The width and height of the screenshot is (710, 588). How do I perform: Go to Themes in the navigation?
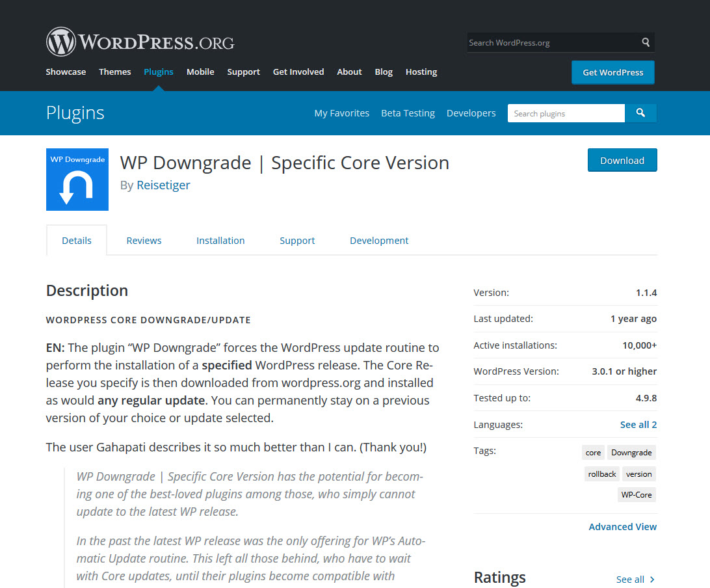pos(115,72)
